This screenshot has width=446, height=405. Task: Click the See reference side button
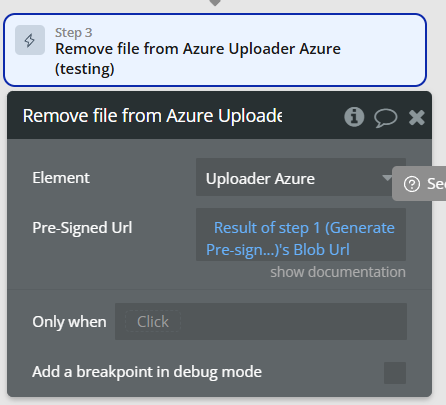coord(419,184)
